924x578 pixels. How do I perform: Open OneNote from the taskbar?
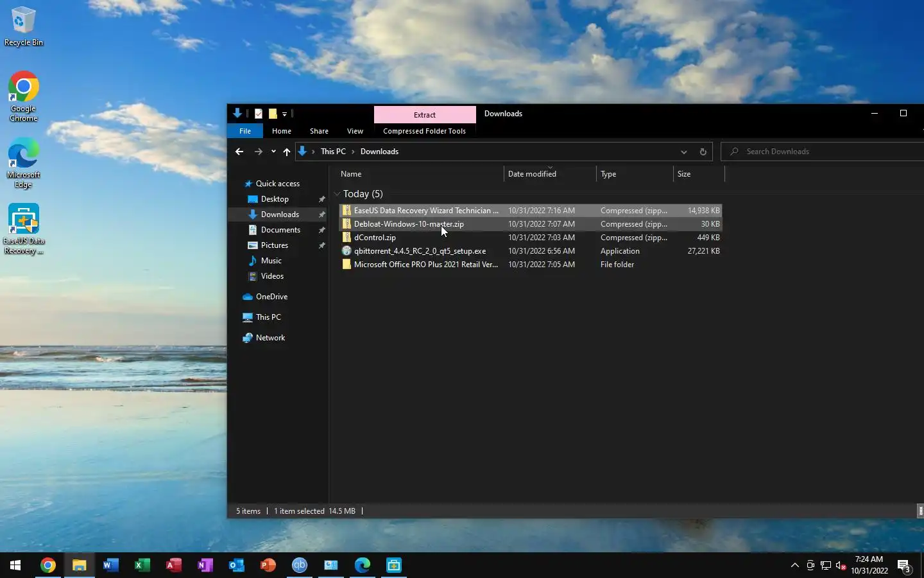(205, 565)
